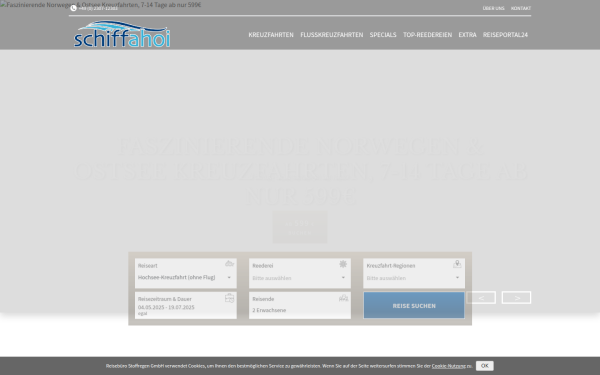Open the Top-Reedereien menu
The width and height of the screenshot is (600, 375).
427,35
